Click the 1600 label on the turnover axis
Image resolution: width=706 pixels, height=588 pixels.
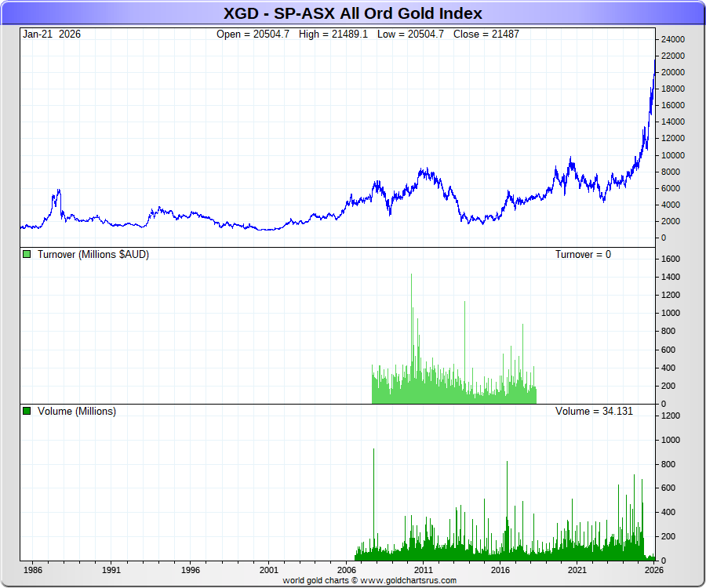click(671, 259)
